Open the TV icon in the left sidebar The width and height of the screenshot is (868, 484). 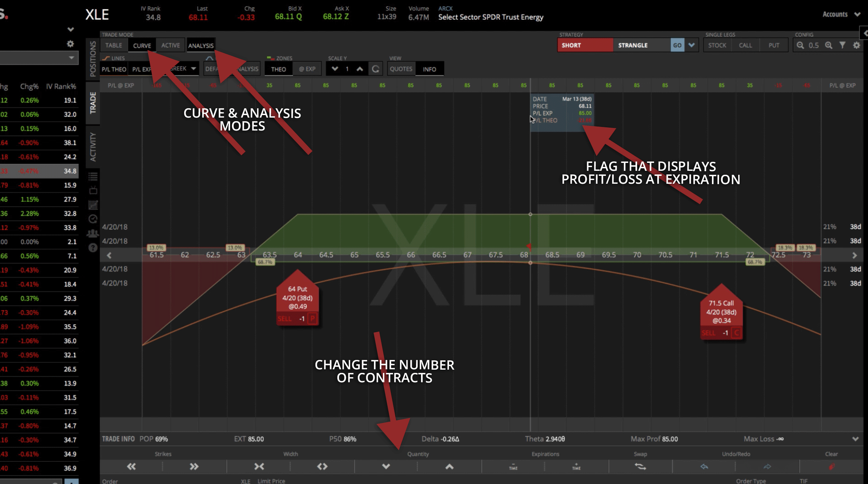(93, 190)
